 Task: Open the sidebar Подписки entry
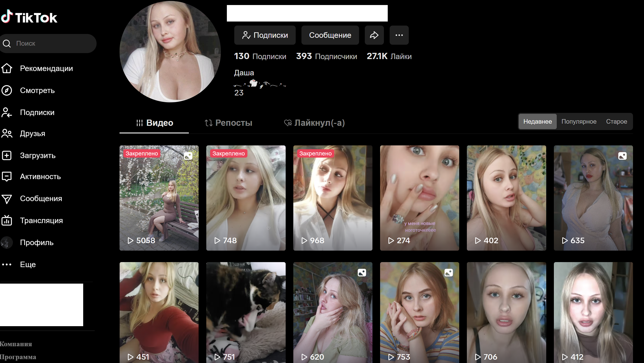coord(37,112)
